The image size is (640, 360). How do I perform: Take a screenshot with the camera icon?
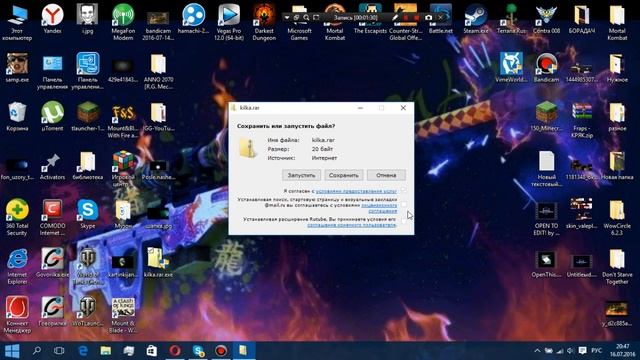tap(428, 18)
